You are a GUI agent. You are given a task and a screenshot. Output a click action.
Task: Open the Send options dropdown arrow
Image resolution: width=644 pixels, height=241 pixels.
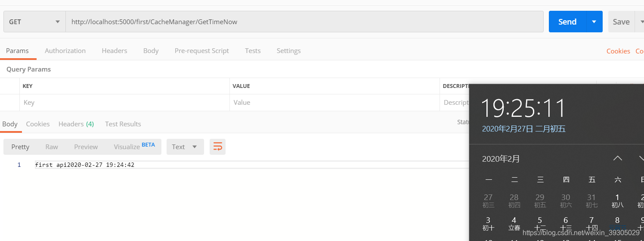(x=594, y=22)
